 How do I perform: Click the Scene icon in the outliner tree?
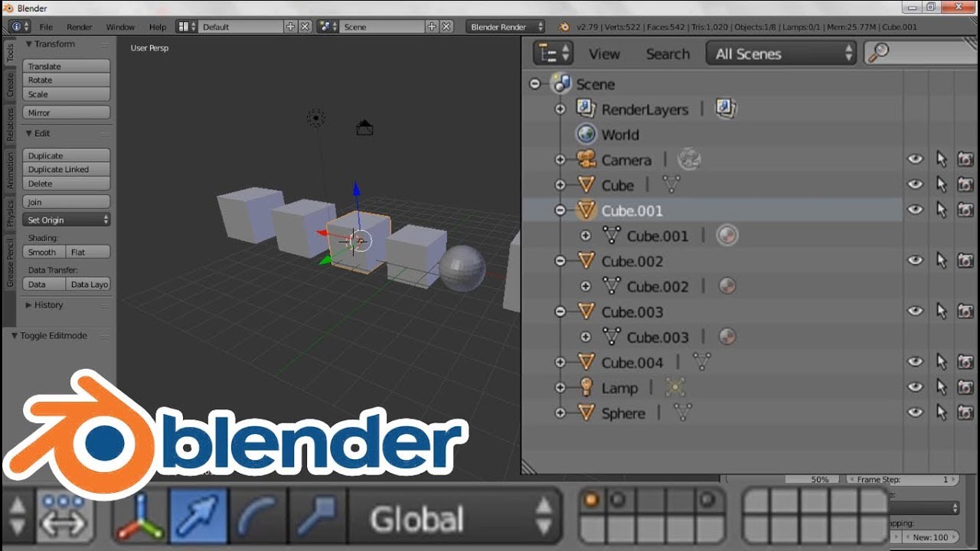[x=562, y=83]
